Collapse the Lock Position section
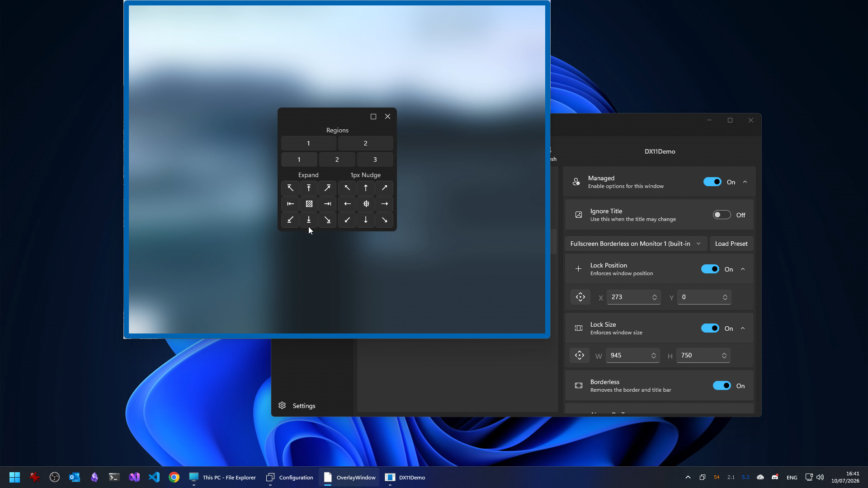This screenshot has width=868, height=488. click(743, 269)
